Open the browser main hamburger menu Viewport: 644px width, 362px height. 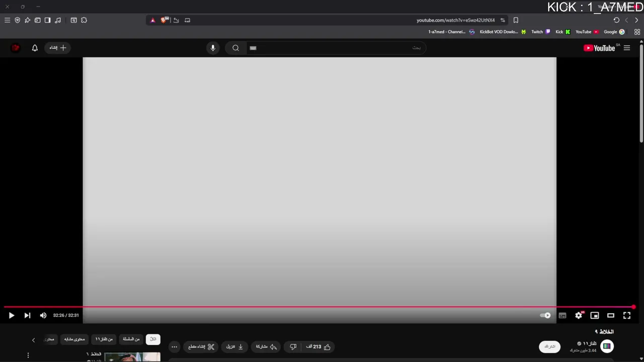[7, 20]
